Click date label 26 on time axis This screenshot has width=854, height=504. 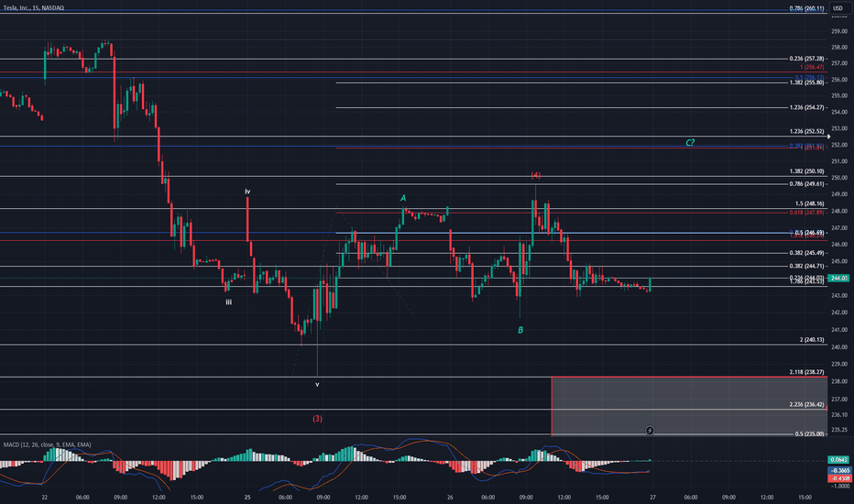tap(450, 497)
